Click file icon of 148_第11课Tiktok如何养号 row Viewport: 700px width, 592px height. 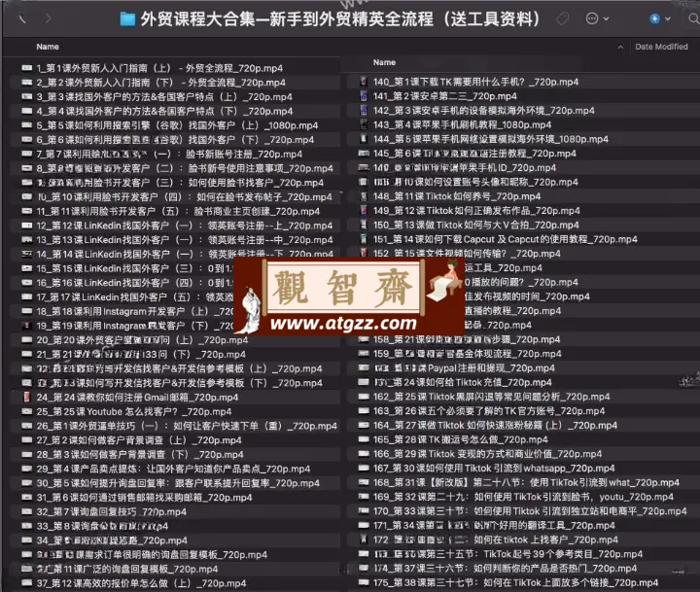click(364, 196)
